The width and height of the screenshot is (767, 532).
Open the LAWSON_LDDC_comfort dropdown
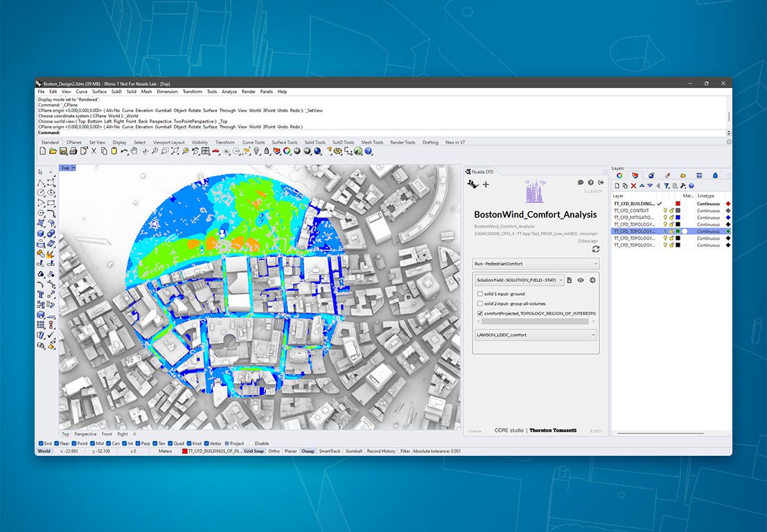(x=536, y=335)
